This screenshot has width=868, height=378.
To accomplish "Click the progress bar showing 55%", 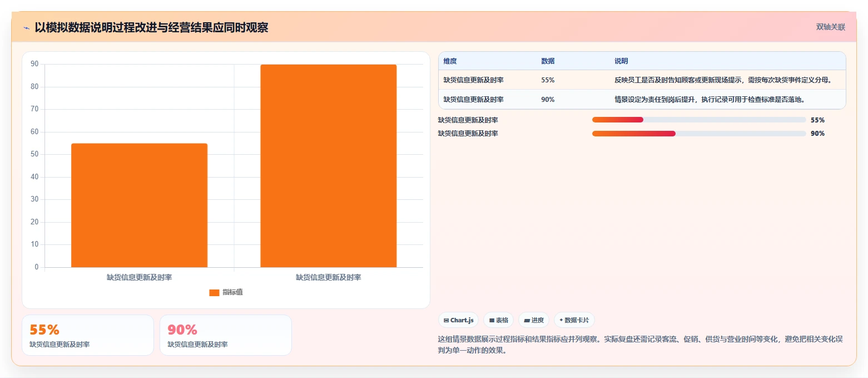I will (699, 120).
